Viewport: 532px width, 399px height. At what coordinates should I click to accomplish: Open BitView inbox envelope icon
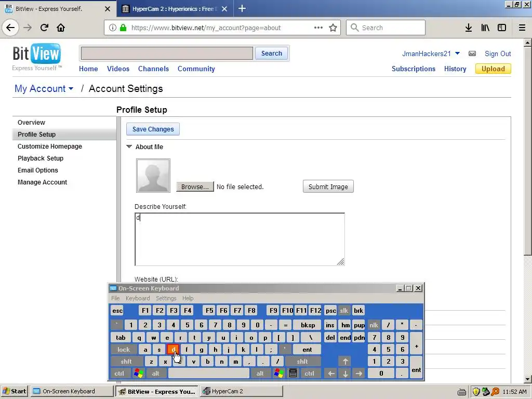point(472,54)
